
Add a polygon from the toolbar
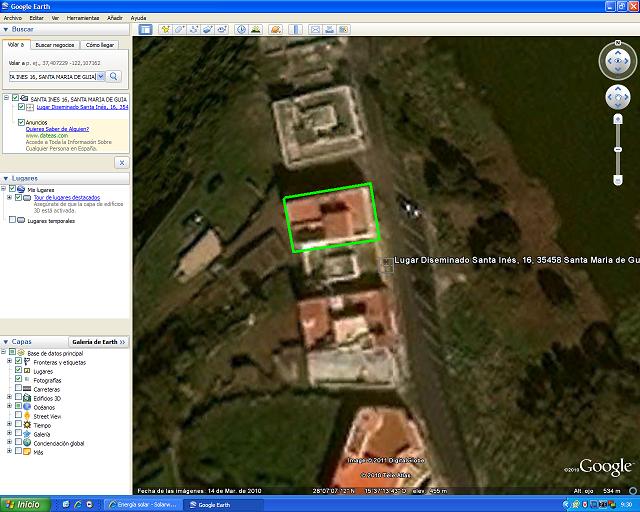click(x=180, y=29)
